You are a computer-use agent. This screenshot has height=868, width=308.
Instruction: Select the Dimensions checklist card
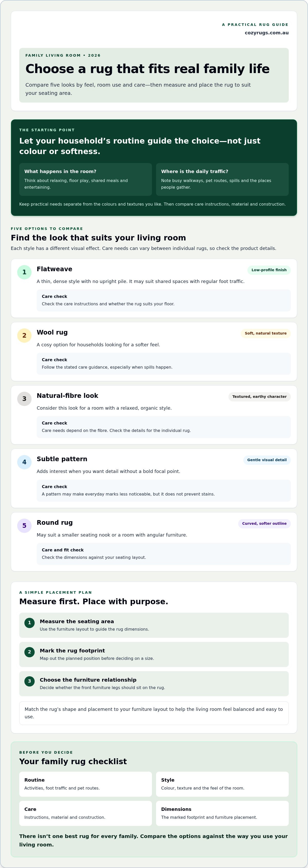point(222,813)
